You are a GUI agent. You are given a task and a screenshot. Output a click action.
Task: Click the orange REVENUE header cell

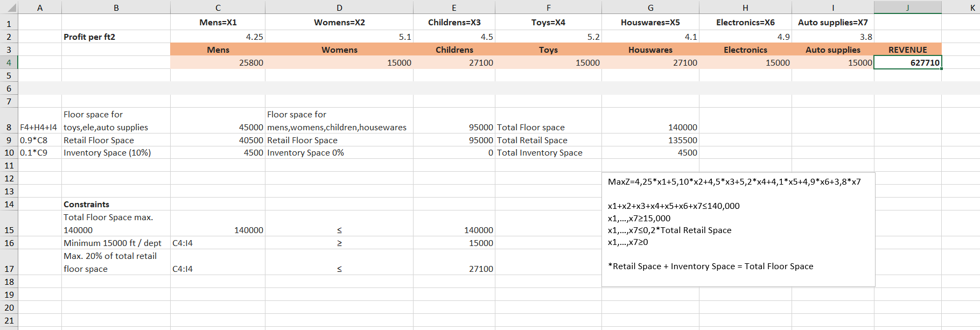pos(908,50)
